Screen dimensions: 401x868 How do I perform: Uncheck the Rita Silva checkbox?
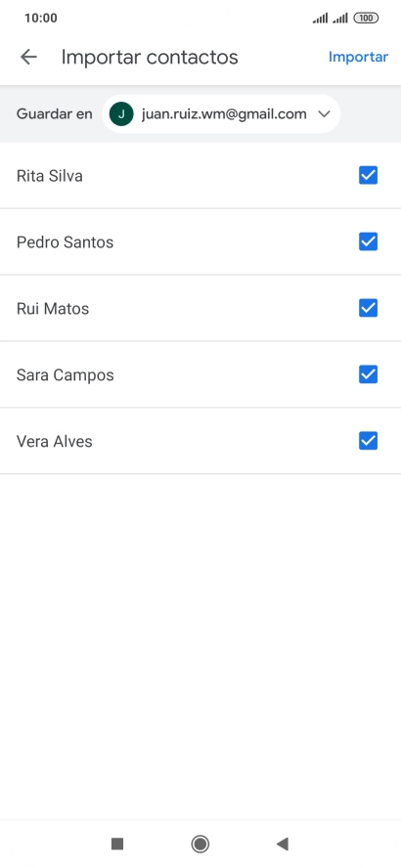point(369,176)
